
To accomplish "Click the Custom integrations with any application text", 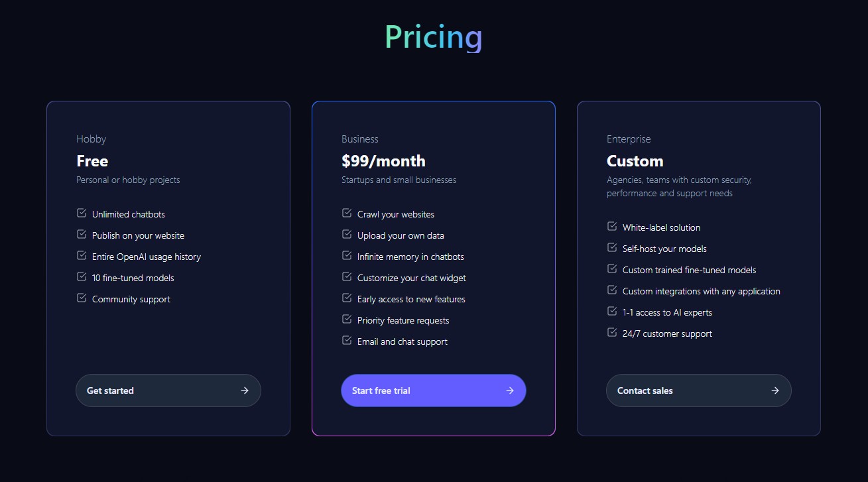I will pos(701,291).
